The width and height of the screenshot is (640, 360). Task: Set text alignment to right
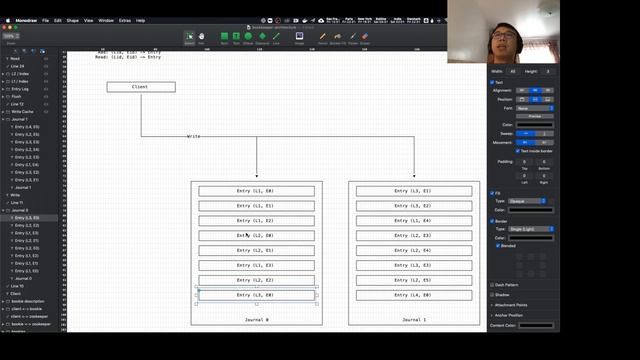(547, 90)
